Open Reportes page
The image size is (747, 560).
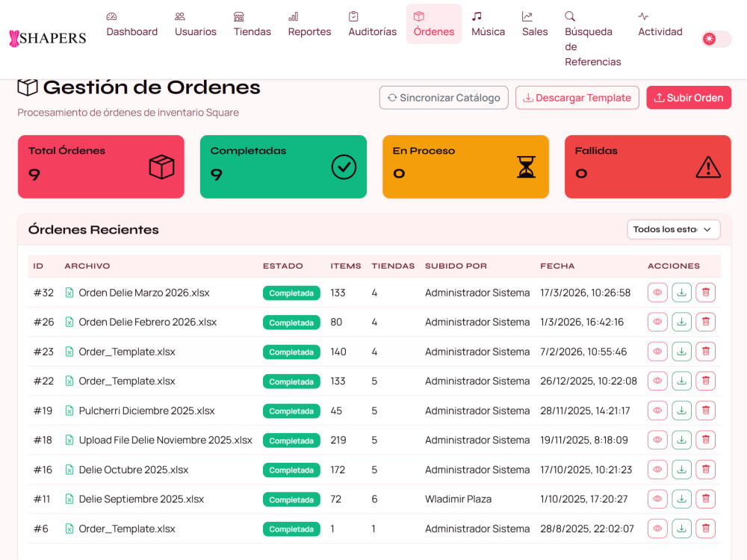(x=309, y=25)
